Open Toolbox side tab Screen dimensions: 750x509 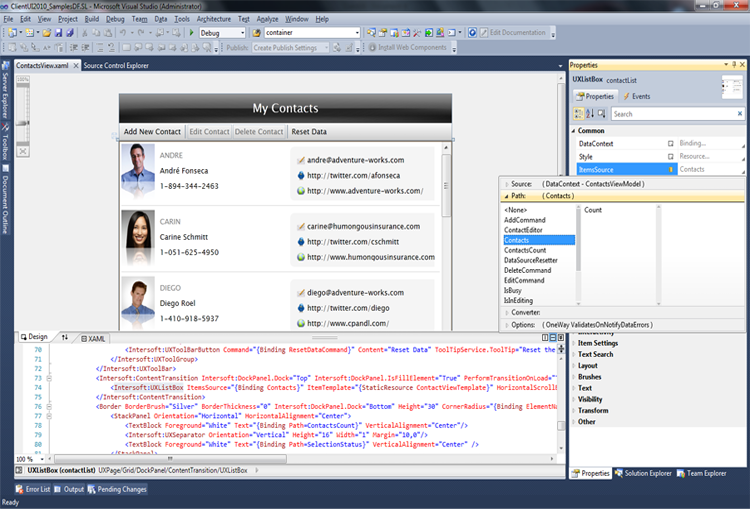tap(5, 142)
